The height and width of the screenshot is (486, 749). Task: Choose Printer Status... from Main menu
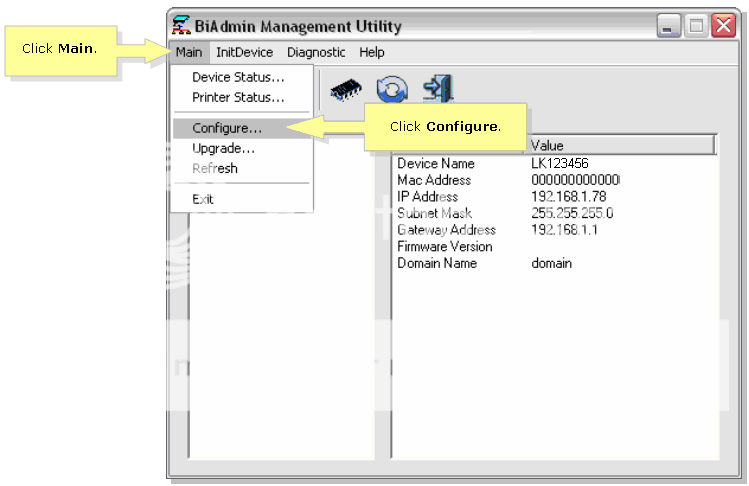point(242,97)
